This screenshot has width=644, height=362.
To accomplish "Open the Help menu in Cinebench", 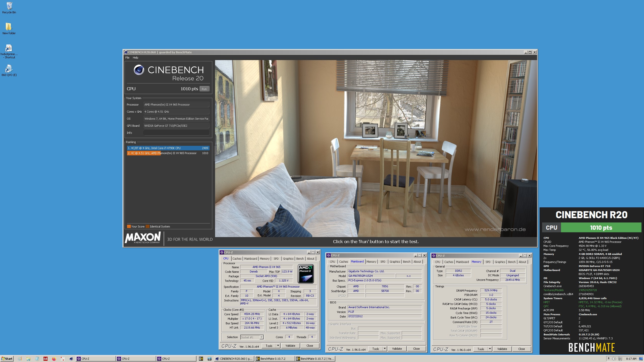I will click(135, 58).
